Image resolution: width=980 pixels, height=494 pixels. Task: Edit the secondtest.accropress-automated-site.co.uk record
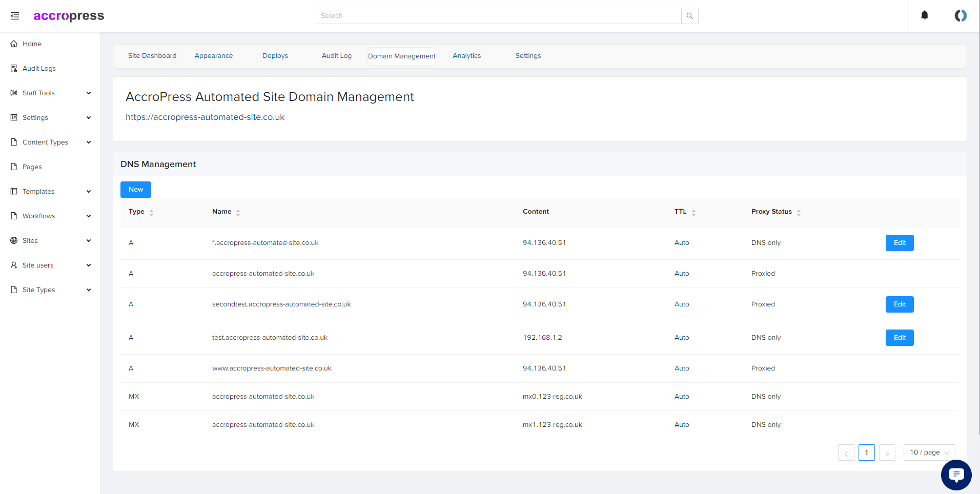[x=900, y=304]
